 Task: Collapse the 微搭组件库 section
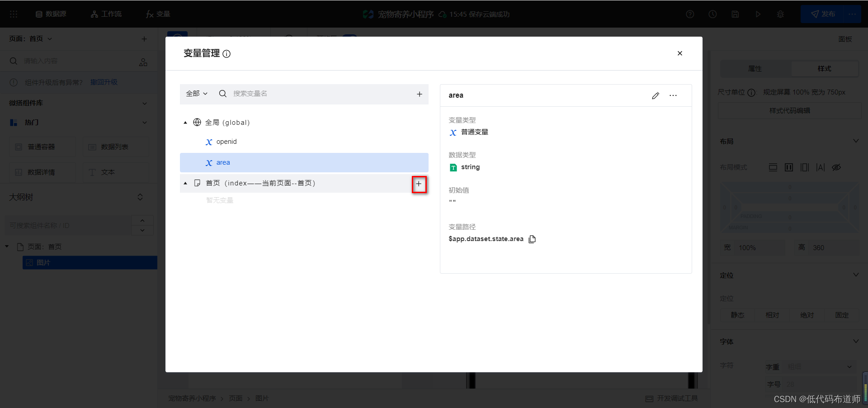point(145,103)
